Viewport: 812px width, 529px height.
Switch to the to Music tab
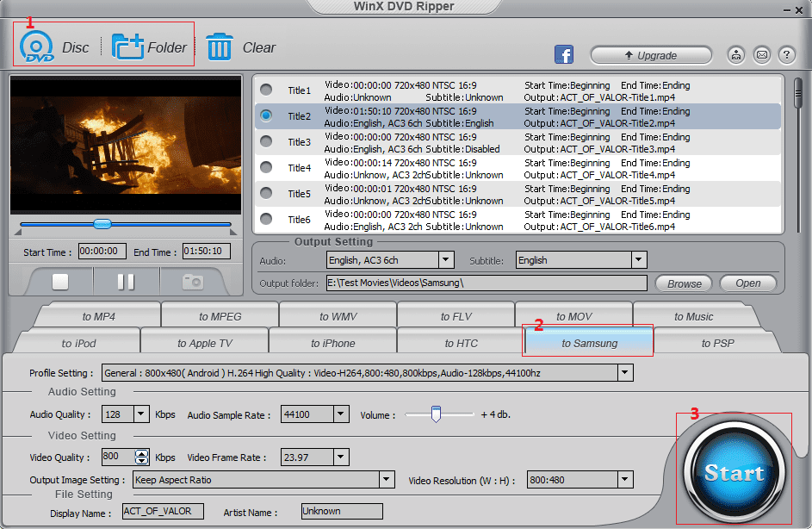(693, 316)
